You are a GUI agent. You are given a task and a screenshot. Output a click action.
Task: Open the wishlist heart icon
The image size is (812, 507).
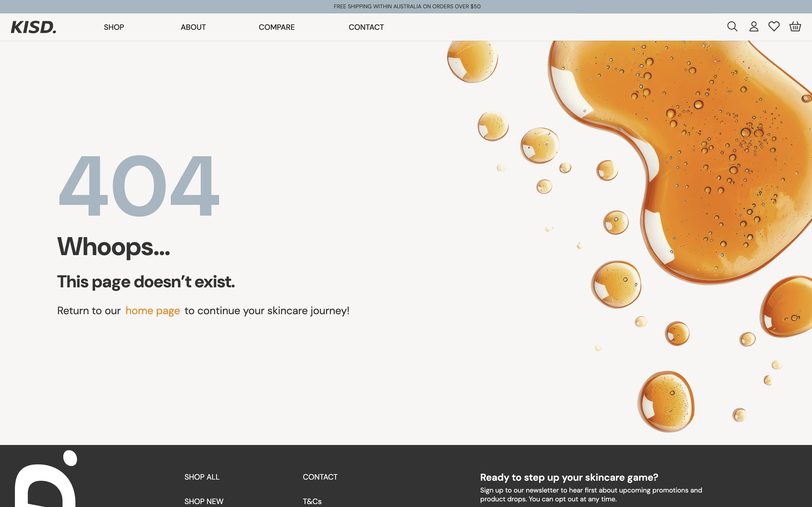[x=774, y=27]
